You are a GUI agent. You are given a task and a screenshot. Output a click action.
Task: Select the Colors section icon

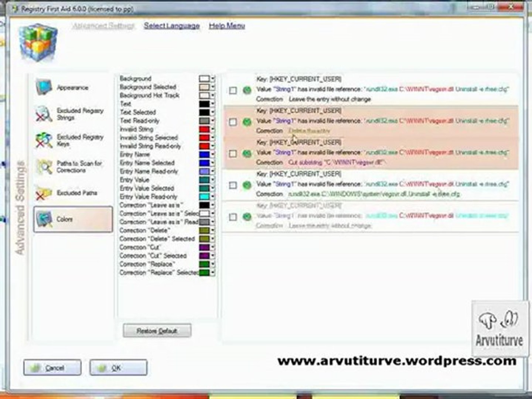click(44, 219)
